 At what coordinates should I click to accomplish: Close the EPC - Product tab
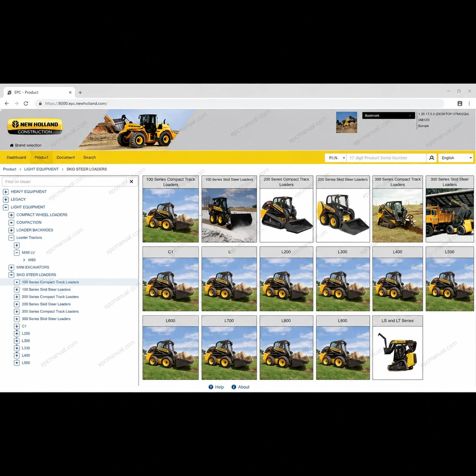(x=70, y=92)
